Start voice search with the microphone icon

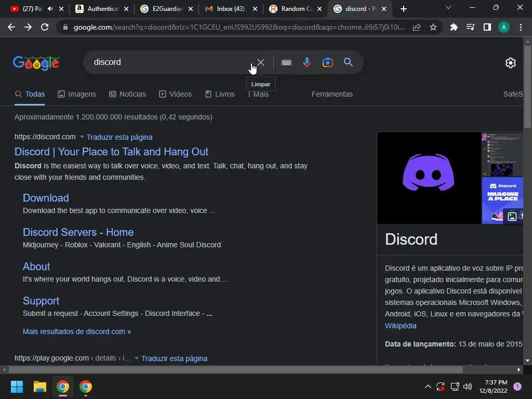pos(307,62)
